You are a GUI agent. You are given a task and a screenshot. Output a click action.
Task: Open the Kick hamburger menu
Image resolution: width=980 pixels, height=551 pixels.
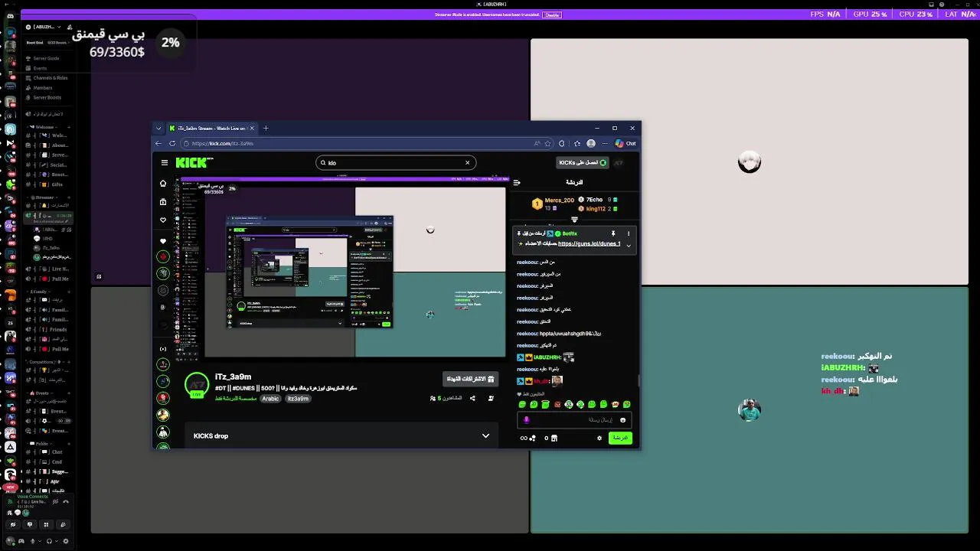pos(164,162)
